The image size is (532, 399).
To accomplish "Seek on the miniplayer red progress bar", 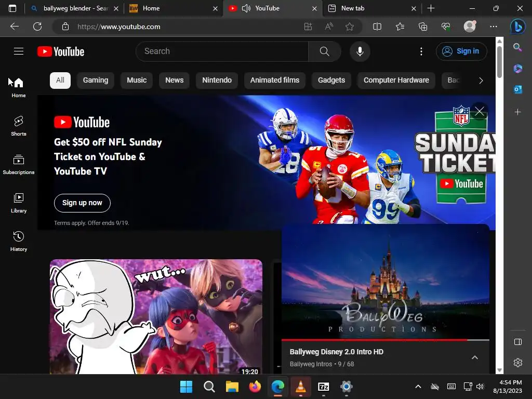I will pyautogui.click(x=385, y=340).
